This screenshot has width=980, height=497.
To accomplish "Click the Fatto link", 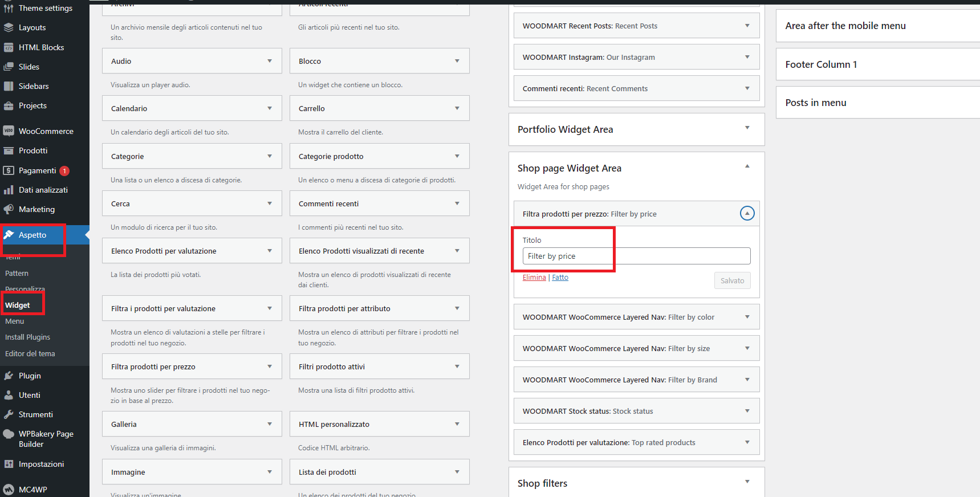I will click(560, 278).
